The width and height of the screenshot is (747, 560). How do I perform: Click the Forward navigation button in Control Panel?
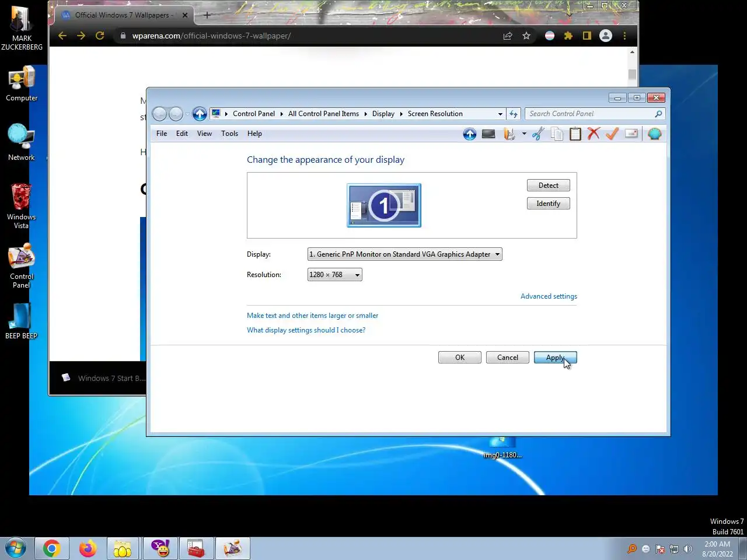tap(176, 114)
